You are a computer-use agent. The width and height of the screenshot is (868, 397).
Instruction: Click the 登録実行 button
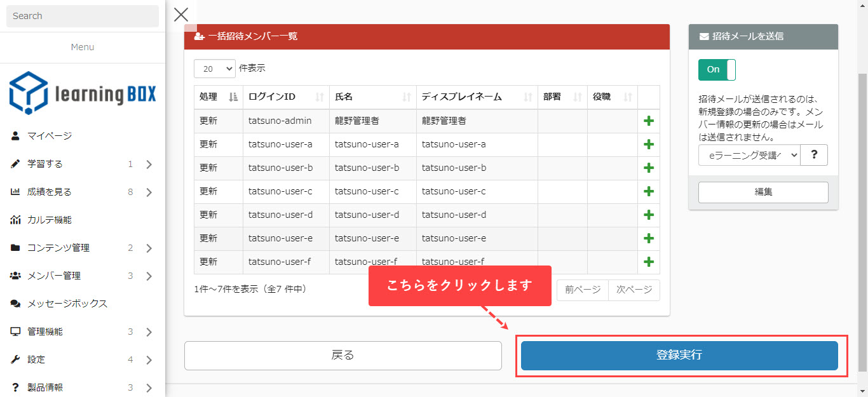[679, 355]
